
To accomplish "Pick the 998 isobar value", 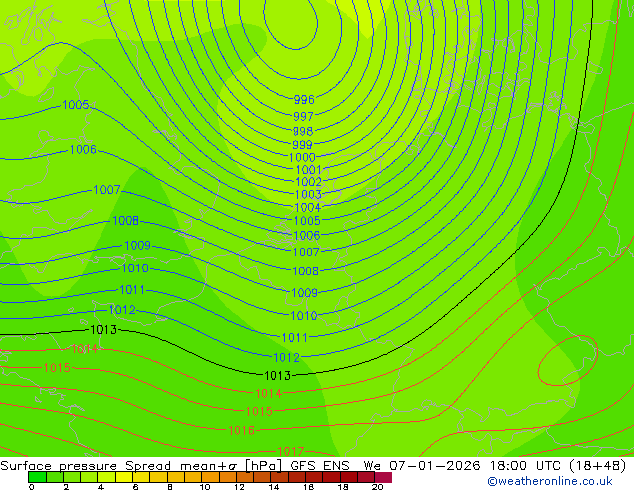I will tap(303, 131).
